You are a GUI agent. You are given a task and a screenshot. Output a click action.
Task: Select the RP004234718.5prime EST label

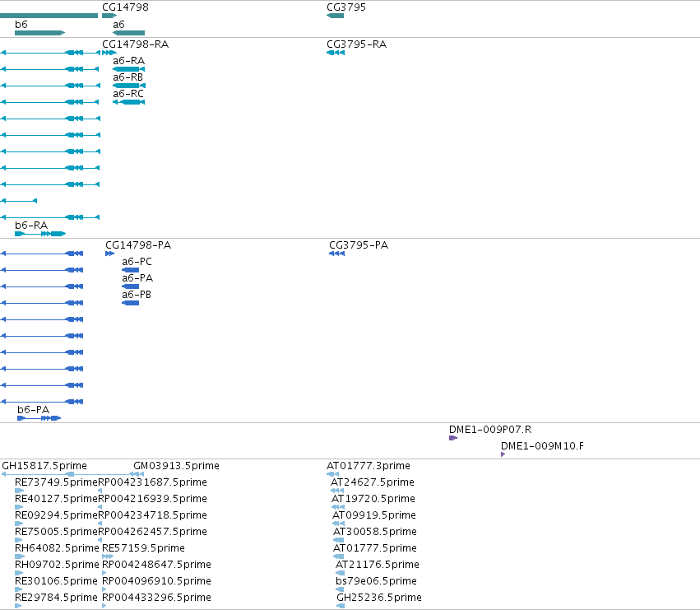(152, 515)
